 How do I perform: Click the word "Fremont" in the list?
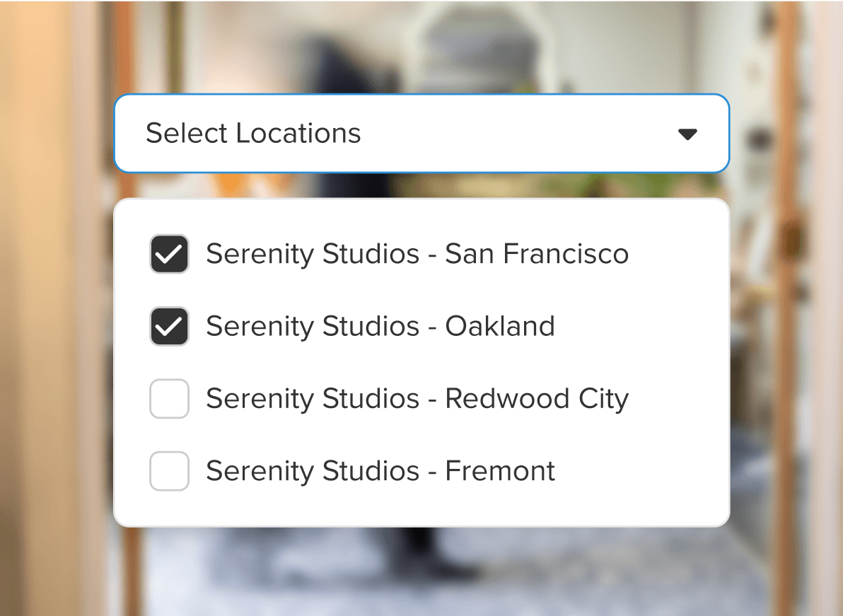tap(499, 471)
